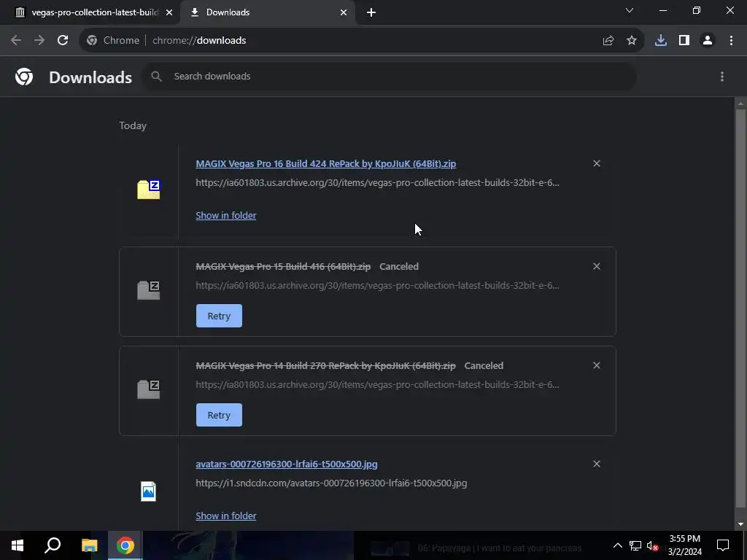Open the Chrome profile avatar
The height and width of the screenshot is (560, 747).
[708, 41]
